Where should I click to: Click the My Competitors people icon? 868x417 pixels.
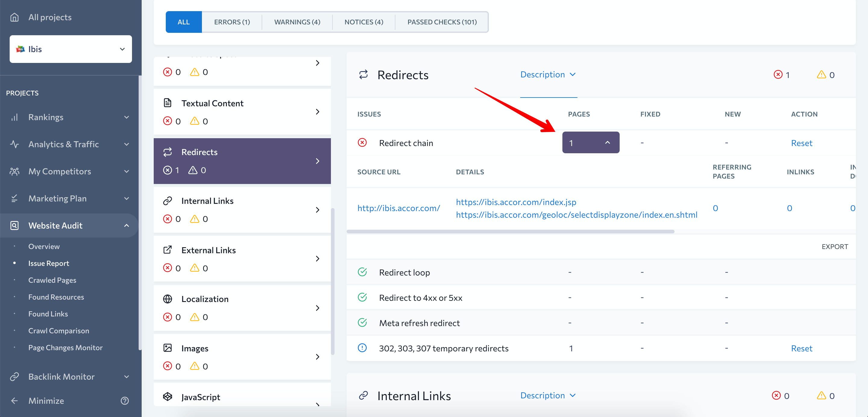pyautogui.click(x=14, y=171)
